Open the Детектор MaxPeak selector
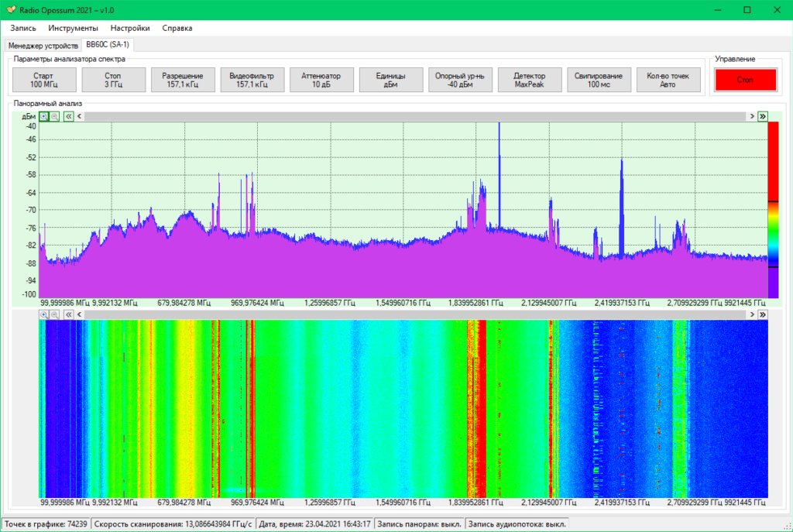This screenshot has width=793, height=532. (x=530, y=80)
